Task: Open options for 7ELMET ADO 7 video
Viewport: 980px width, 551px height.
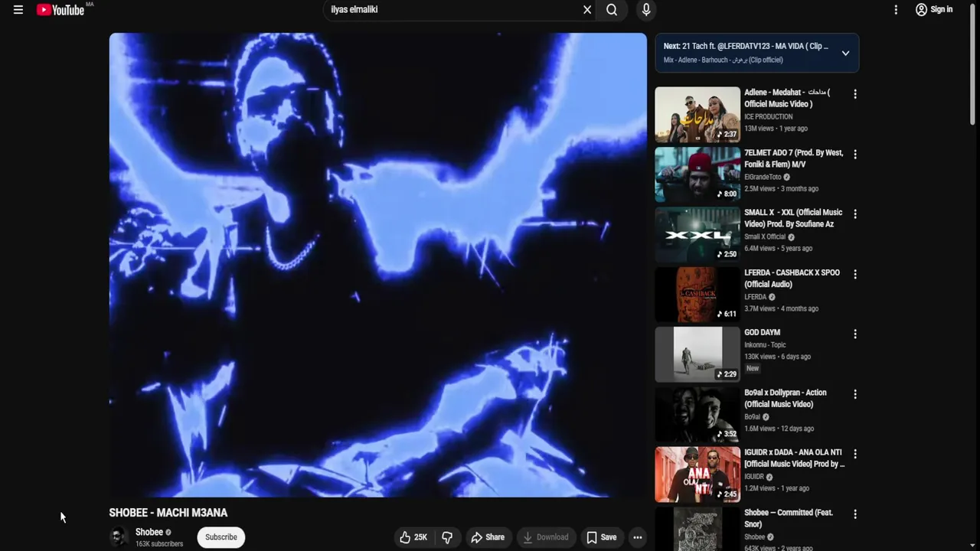Action: 855,155
